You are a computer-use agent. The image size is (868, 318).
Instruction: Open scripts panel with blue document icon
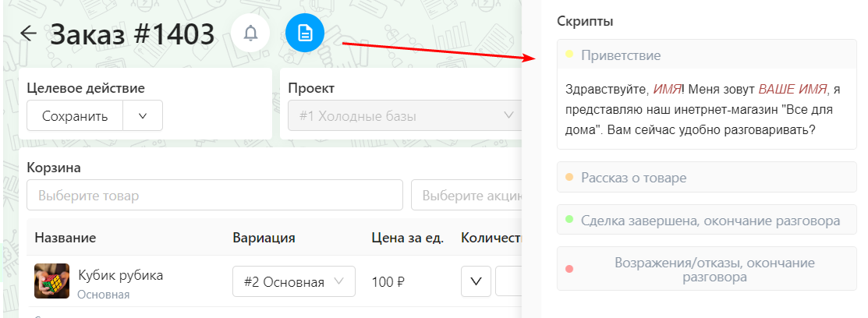click(x=305, y=34)
